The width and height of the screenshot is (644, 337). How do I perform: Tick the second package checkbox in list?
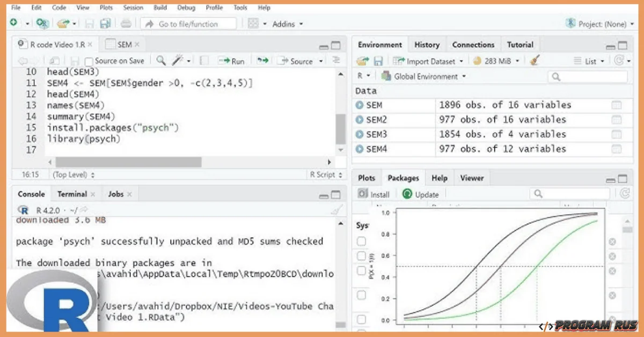[362, 256]
